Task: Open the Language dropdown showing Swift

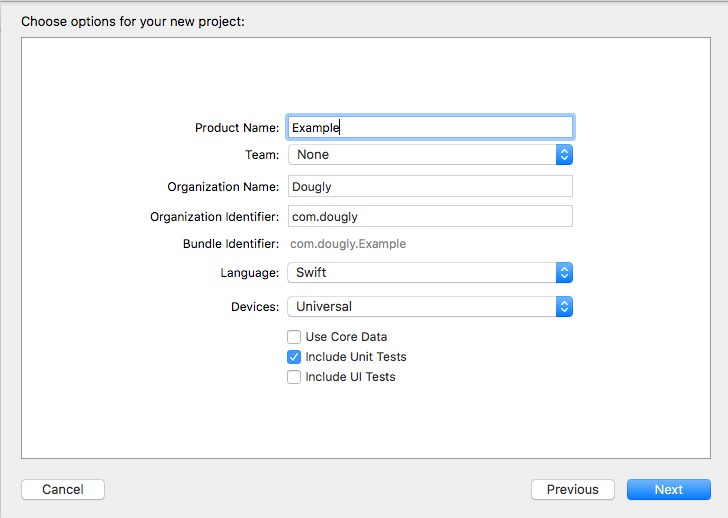Action: click(x=430, y=272)
